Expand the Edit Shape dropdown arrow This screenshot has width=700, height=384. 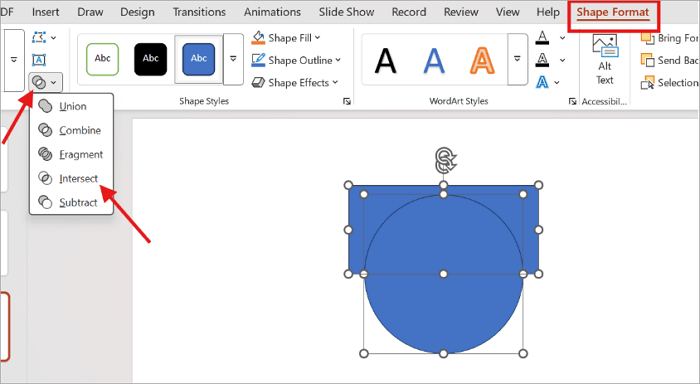[54, 38]
